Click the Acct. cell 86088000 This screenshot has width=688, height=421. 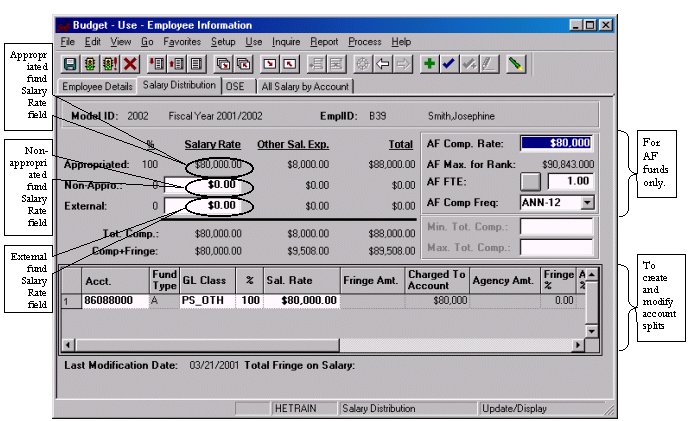(112, 299)
